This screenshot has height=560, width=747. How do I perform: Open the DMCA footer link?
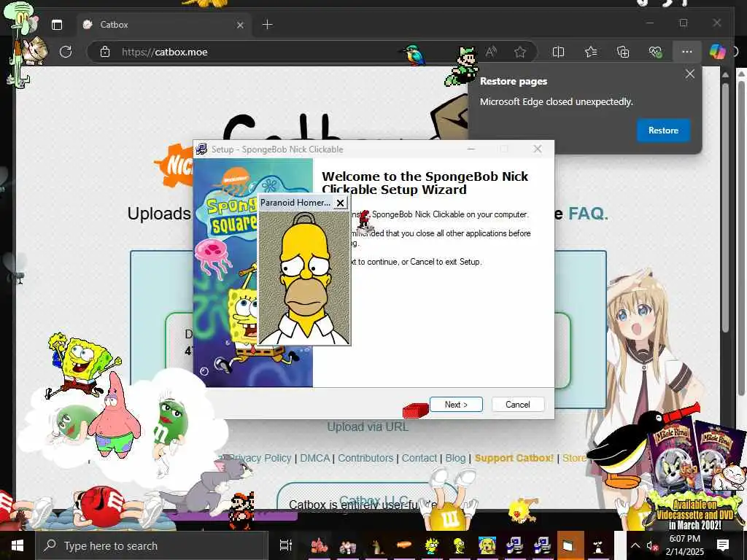click(315, 458)
